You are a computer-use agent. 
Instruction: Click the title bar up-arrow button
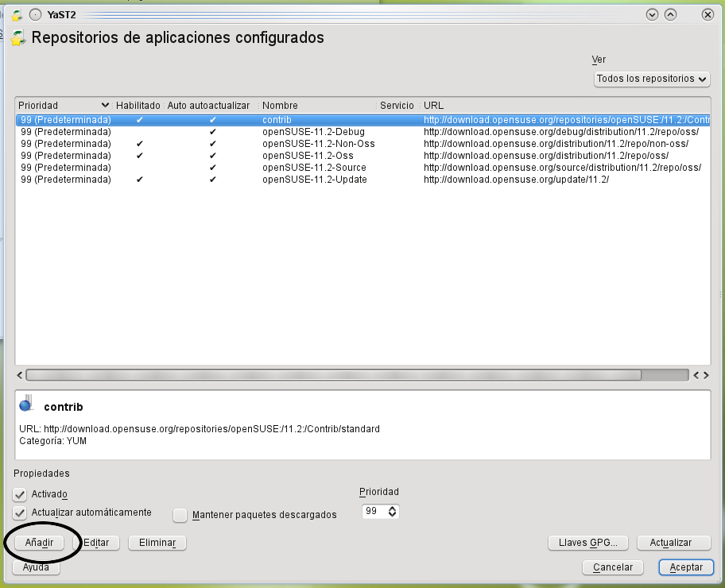point(670,15)
